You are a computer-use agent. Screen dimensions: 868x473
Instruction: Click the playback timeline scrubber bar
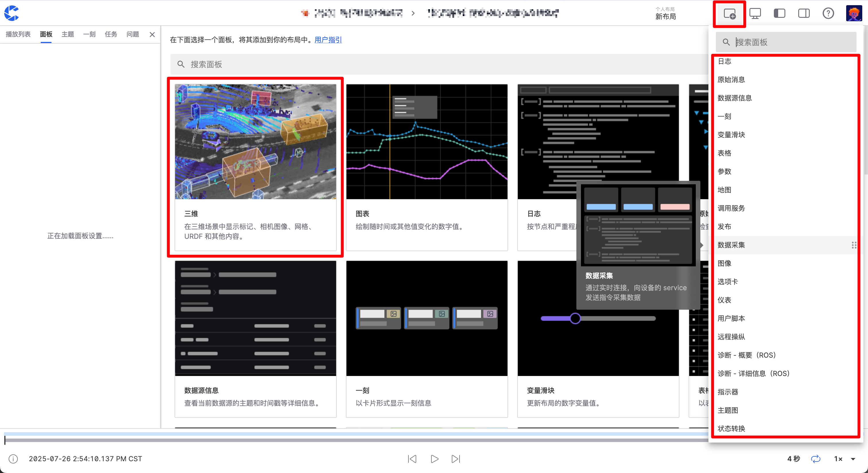337,440
